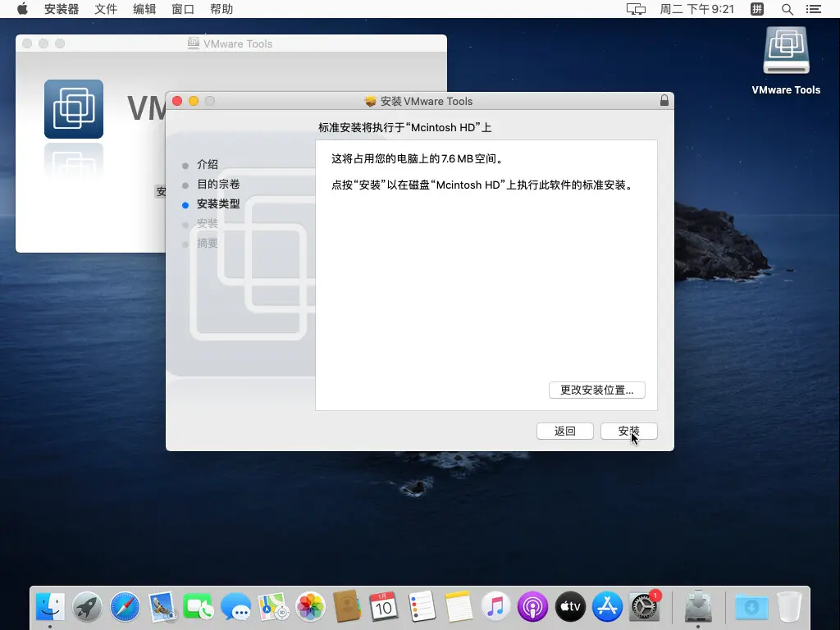Open System Preferences from the Dock
The width and height of the screenshot is (840, 630).
(x=644, y=607)
